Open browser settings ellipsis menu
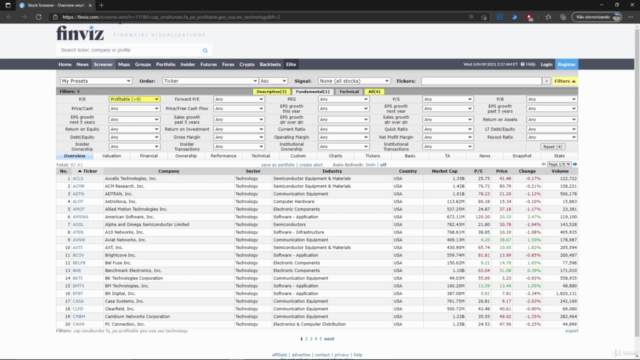The image size is (640, 360). [631, 17]
